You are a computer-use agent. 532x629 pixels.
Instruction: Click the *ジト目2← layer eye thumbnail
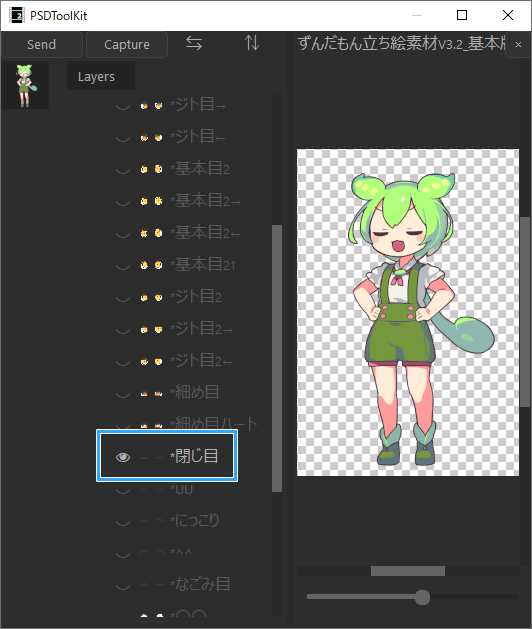tap(151, 361)
